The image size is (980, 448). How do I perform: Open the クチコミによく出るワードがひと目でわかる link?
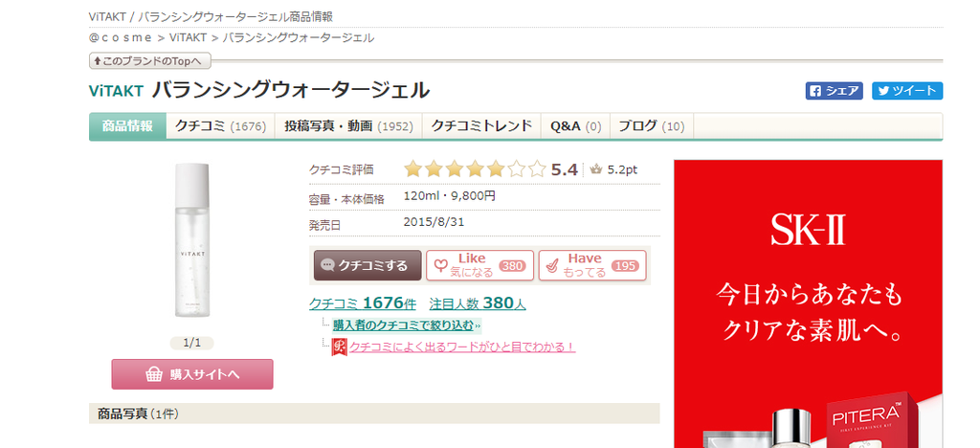click(x=462, y=347)
